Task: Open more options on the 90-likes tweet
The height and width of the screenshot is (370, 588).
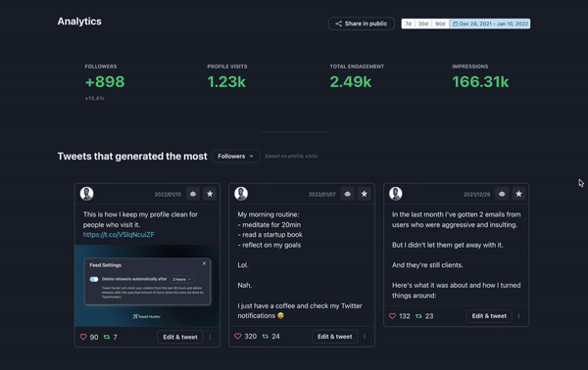Action: [x=210, y=337]
